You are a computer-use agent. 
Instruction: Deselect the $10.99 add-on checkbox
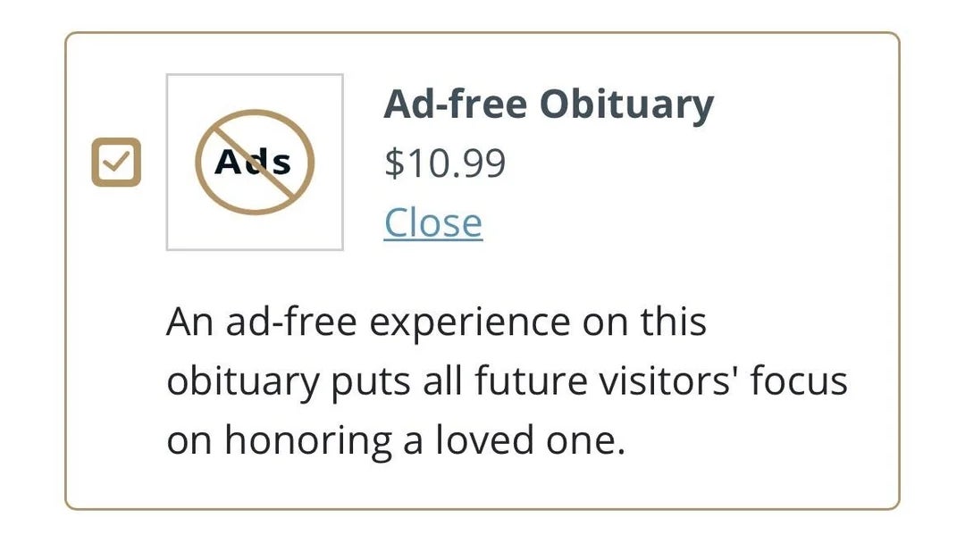[x=116, y=163]
